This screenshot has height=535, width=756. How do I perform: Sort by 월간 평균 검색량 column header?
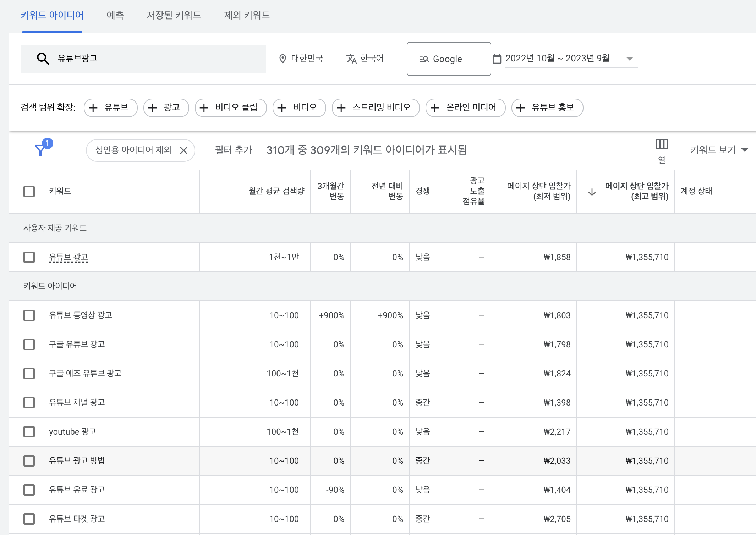[276, 191]
